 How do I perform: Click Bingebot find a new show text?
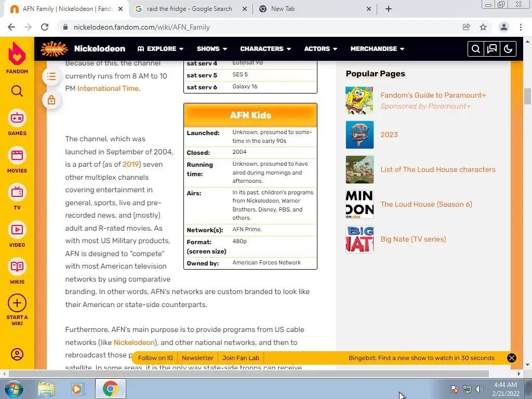[421, 358]
